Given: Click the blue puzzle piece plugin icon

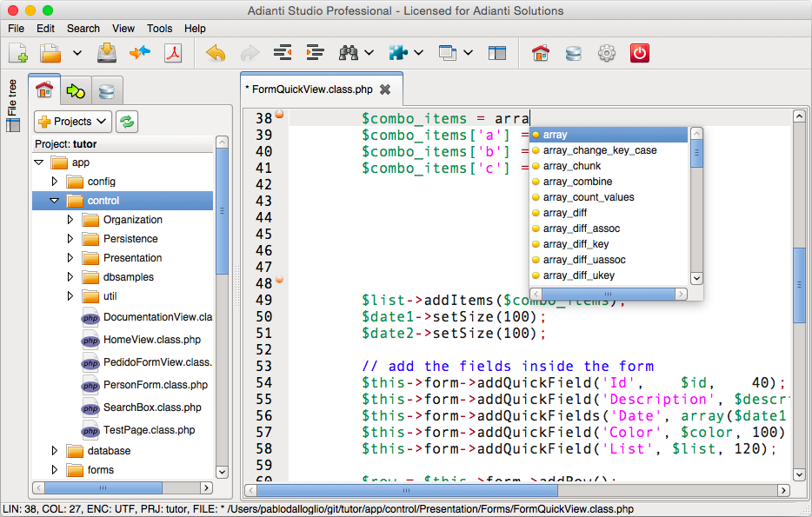Looking at the screenshot, I should click(x=398, y=53).
